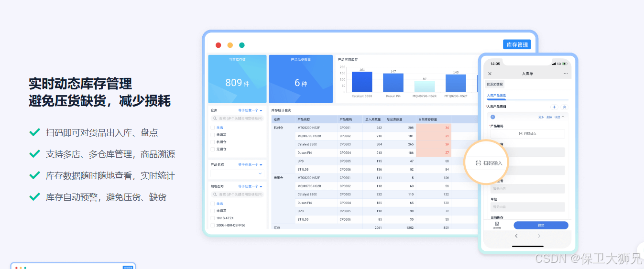Switch to the 入库产品信息 tab
644x269 pixels.
pos(496,96)
